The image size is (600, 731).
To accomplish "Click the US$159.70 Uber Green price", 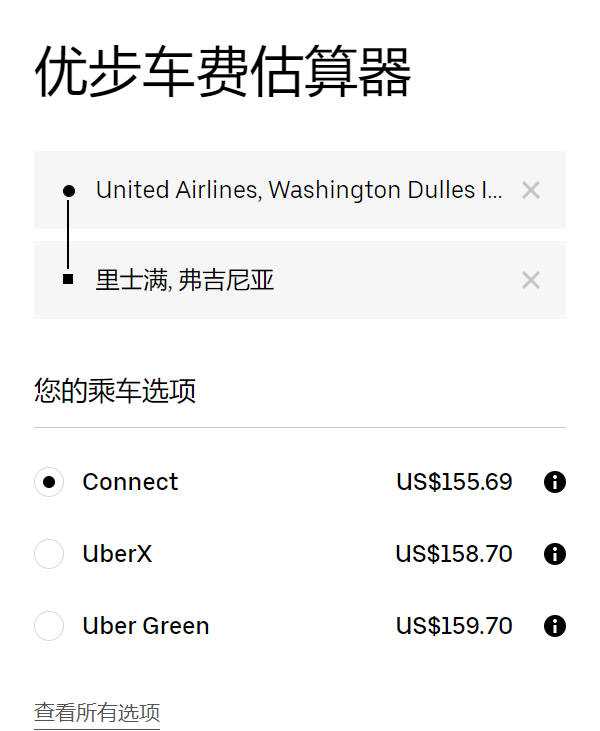I will pyautogui.click(x=454, y=626).
